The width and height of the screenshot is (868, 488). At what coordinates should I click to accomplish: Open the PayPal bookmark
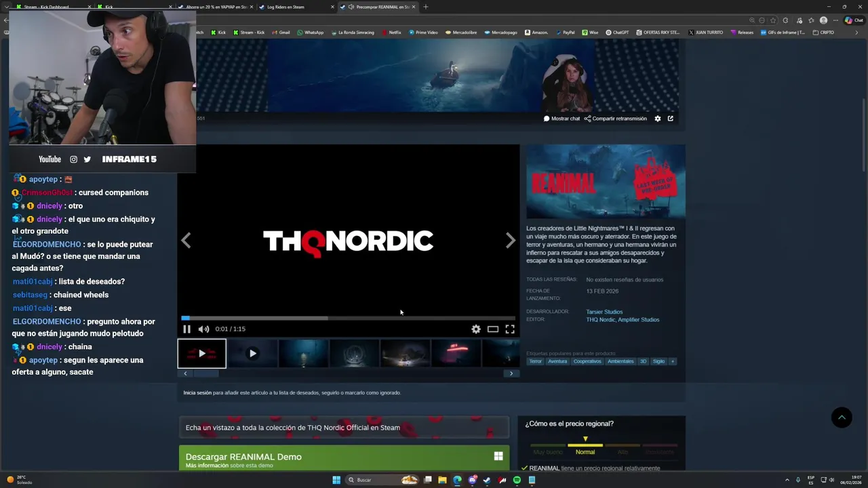tap(565, 33)
